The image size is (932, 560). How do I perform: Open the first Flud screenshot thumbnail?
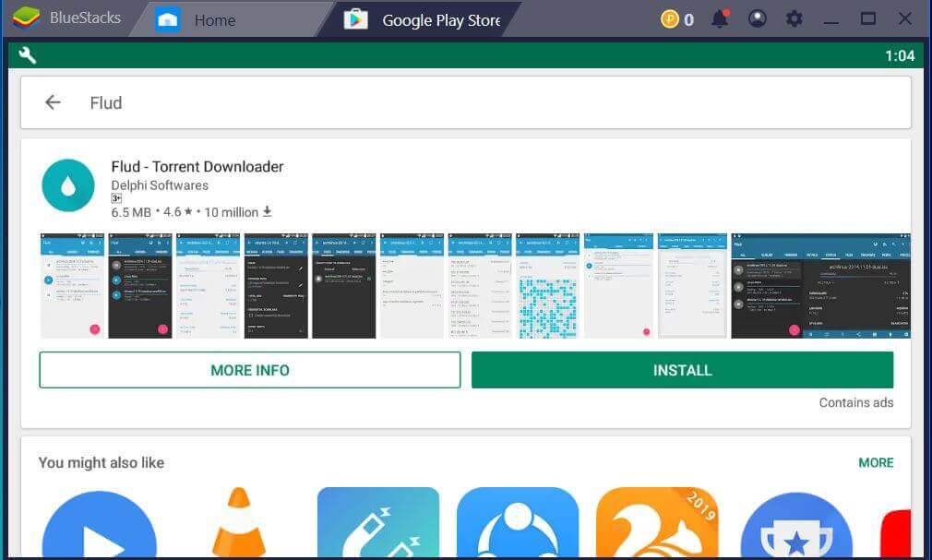pos(72,286)
